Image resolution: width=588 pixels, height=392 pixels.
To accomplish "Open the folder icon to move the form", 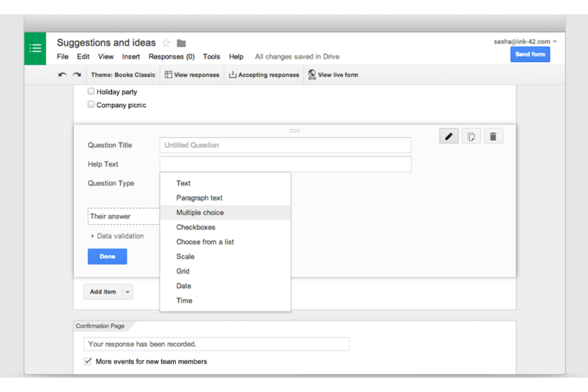I will pyautogui.click(x=181, y=42).
